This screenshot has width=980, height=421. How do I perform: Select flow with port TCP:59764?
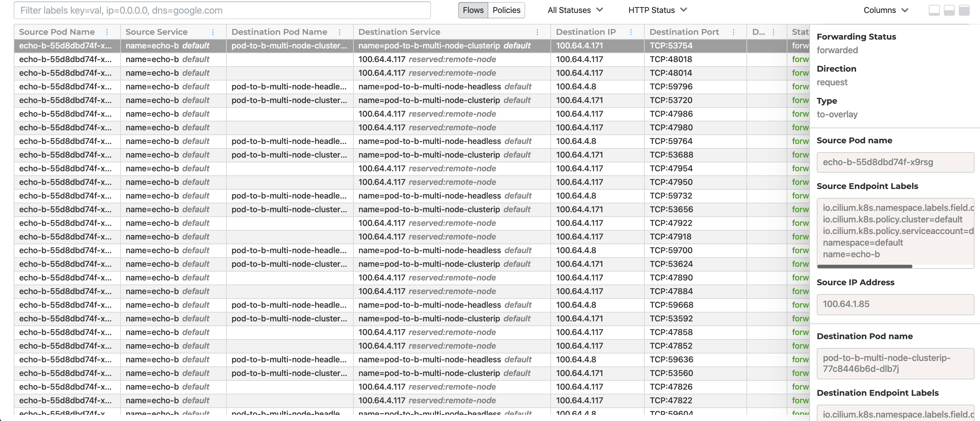[411, 141]
